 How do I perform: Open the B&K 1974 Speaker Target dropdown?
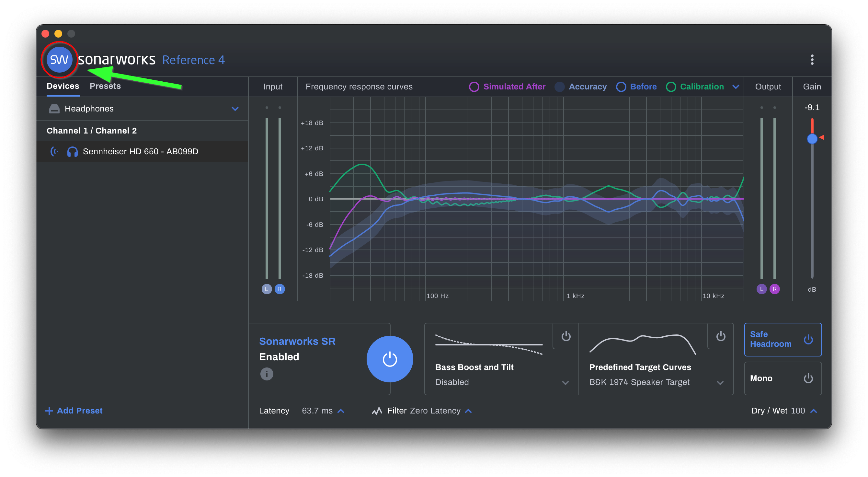pyautogui.click(x=720, y=383)
